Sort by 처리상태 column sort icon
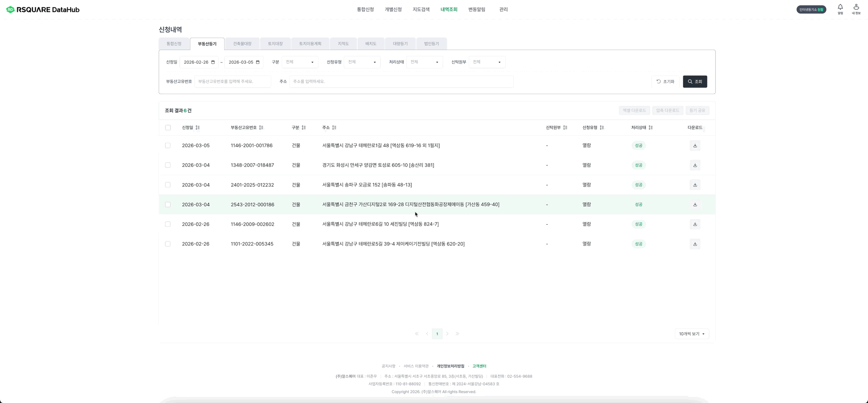The width and height of the screenshot is (868, 403). click(651, 128)
